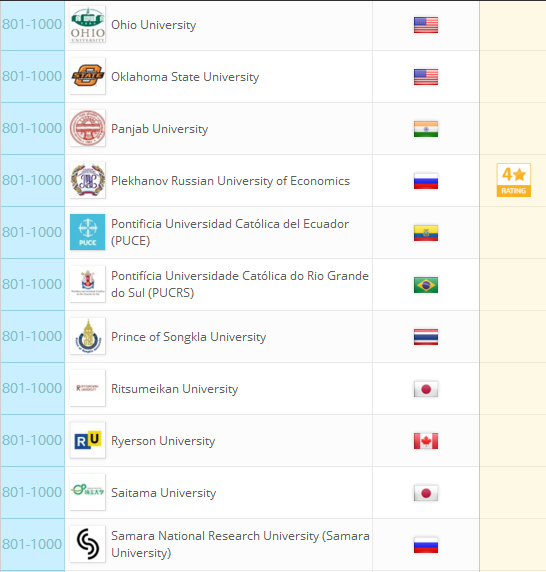Click the 4-star rating badge
Viewport: 546px width, 572px height.
[514, 180]
